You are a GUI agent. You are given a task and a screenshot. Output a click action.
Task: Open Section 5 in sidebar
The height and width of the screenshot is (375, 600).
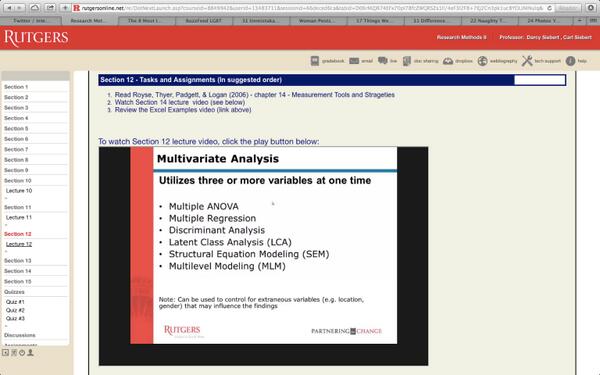click(16, 129)
